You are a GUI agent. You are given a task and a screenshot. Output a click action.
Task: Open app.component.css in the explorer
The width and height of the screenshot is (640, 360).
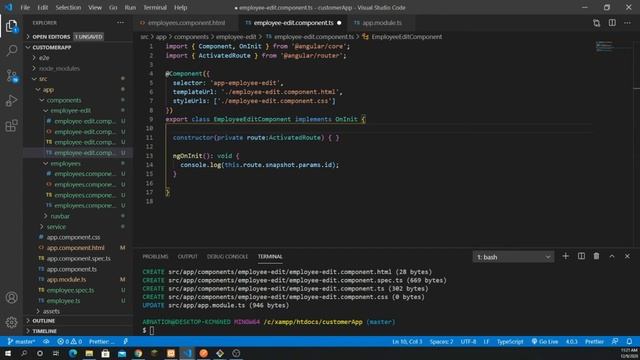tap(73, 237)
